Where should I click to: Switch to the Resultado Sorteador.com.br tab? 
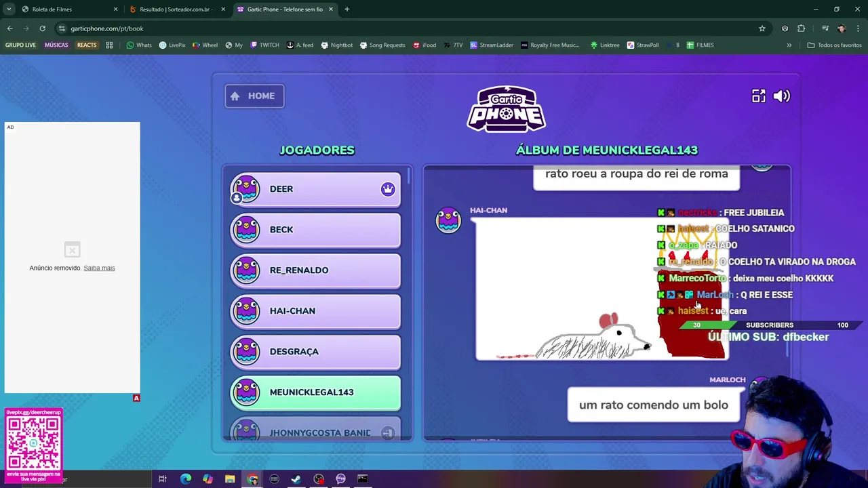[176, 9]
